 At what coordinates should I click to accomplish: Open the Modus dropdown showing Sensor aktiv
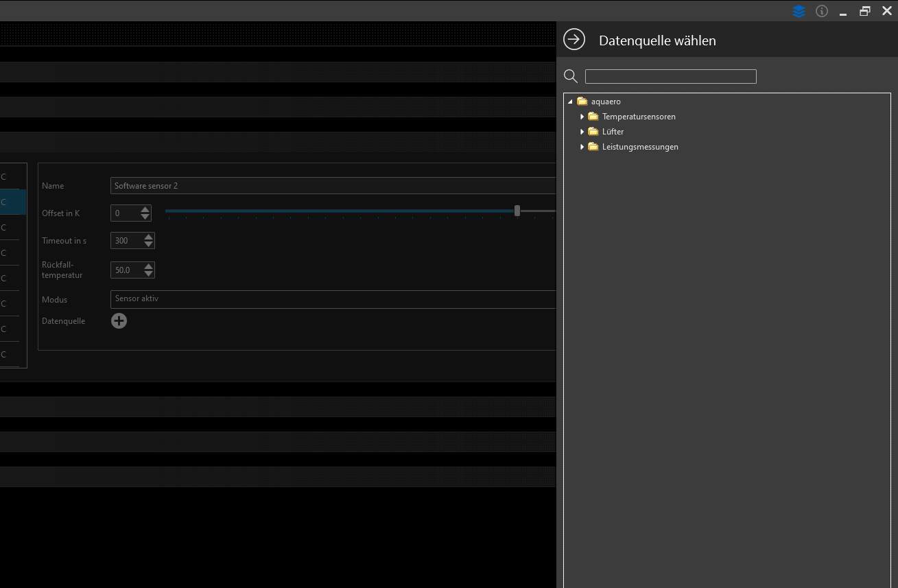pyautogui.click(x=333, y=299)
